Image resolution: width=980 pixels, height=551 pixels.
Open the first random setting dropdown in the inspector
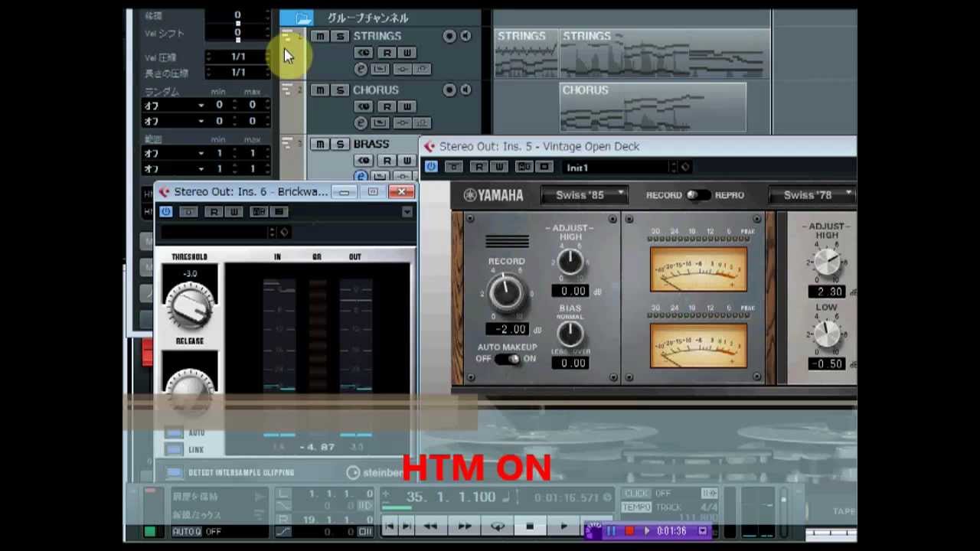pyautogui.click(x=175, y=106)
